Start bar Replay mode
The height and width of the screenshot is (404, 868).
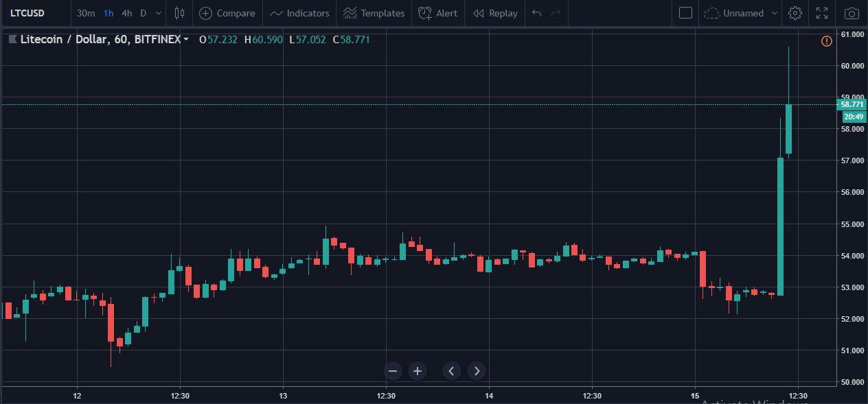[495, 13]
